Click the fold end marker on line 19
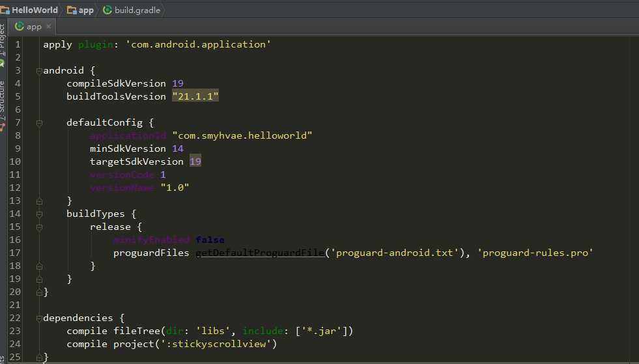Screen dimensions: 639x364 (39, 279)
